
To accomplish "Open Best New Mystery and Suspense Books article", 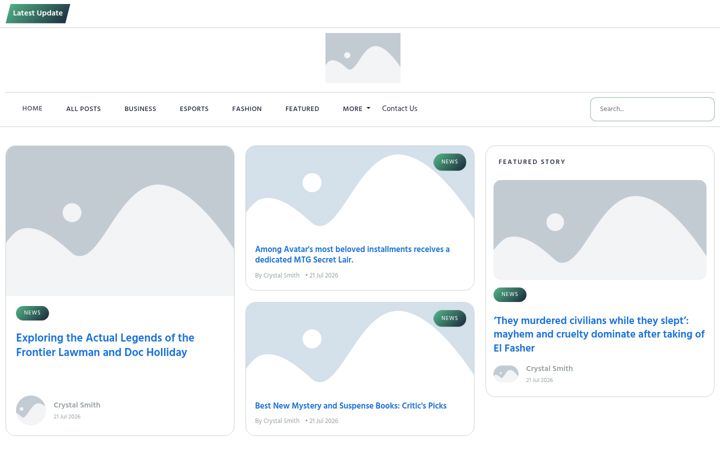I will (350, 405).
